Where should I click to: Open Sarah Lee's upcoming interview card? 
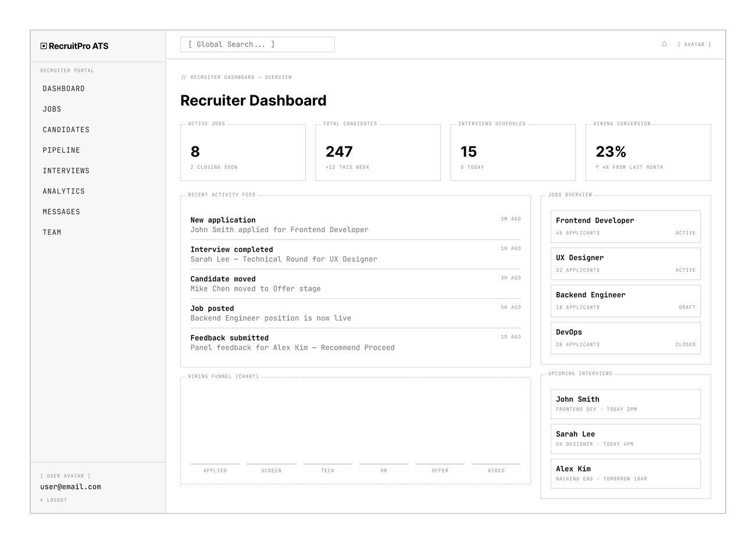pos(625,438)
